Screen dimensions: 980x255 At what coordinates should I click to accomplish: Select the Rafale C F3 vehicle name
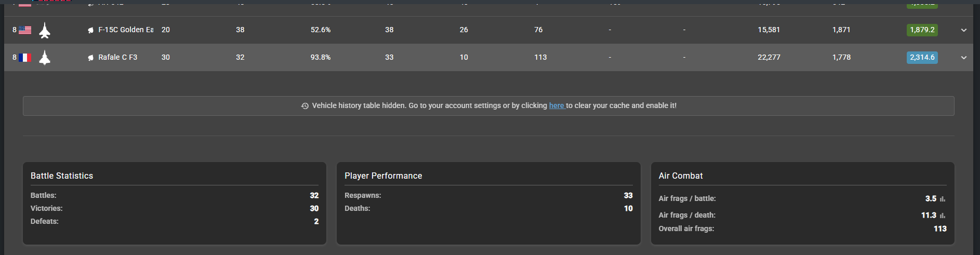point(118,57)
